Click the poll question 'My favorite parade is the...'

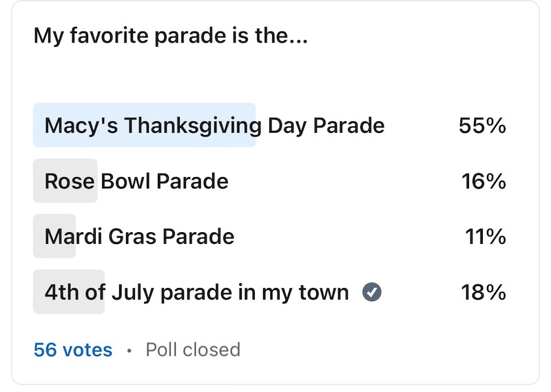click(x=170, y=37)
